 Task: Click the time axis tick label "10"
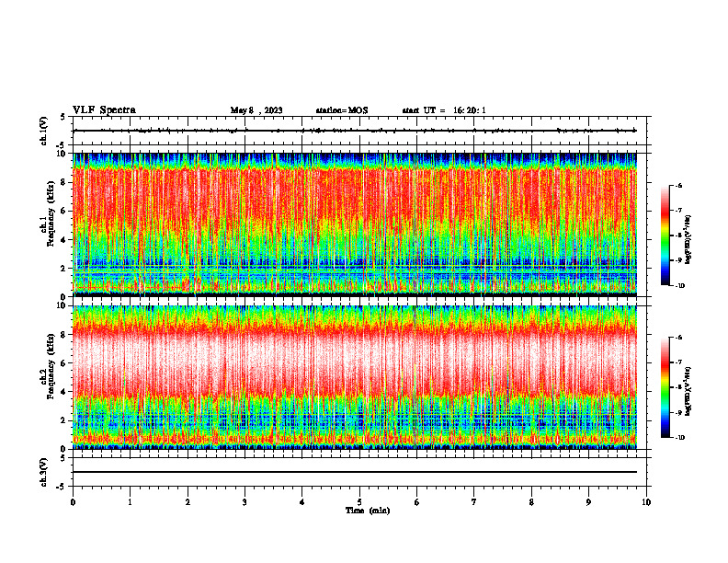tap(646, 502)
